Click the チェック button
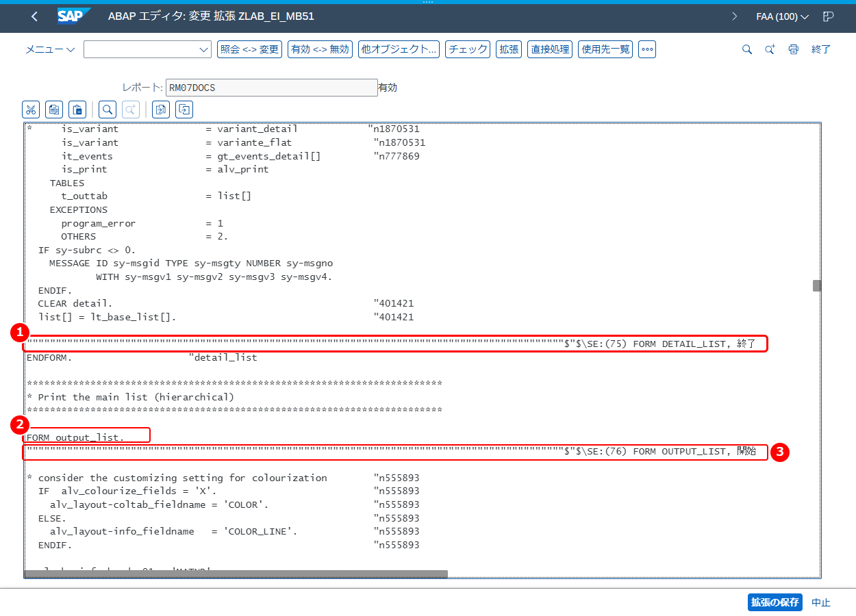Screen dimensions: 856x616 (468, 49)
